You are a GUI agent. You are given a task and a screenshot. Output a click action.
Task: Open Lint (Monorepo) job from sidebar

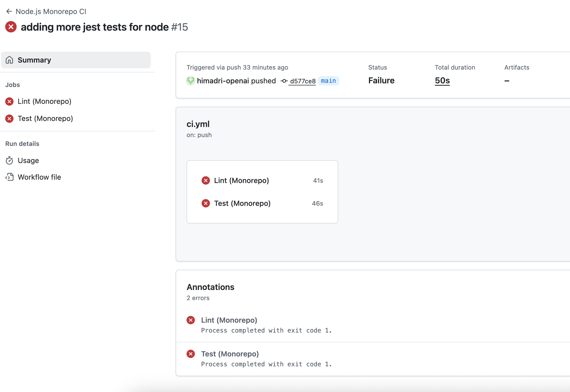coord(44,102)
